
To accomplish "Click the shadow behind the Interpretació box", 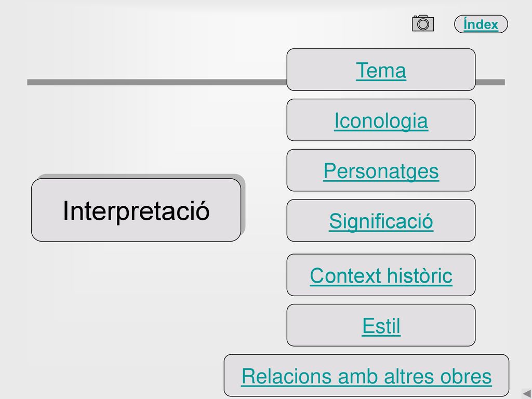I will (243, 204).
